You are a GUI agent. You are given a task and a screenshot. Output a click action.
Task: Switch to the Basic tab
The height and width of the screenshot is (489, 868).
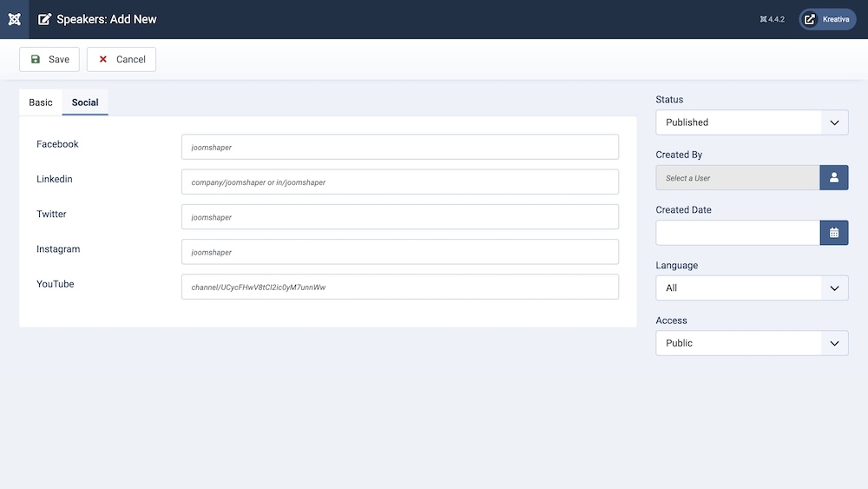click(x=41, y=102)
